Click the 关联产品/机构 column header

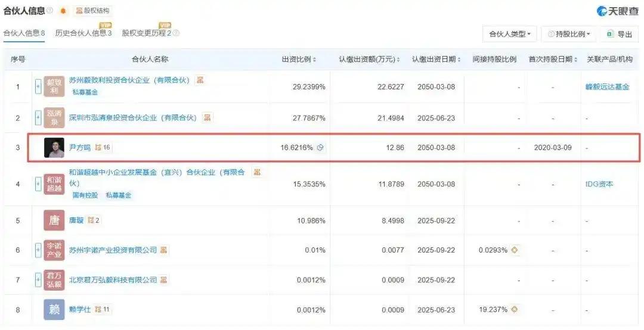[609, 60]
